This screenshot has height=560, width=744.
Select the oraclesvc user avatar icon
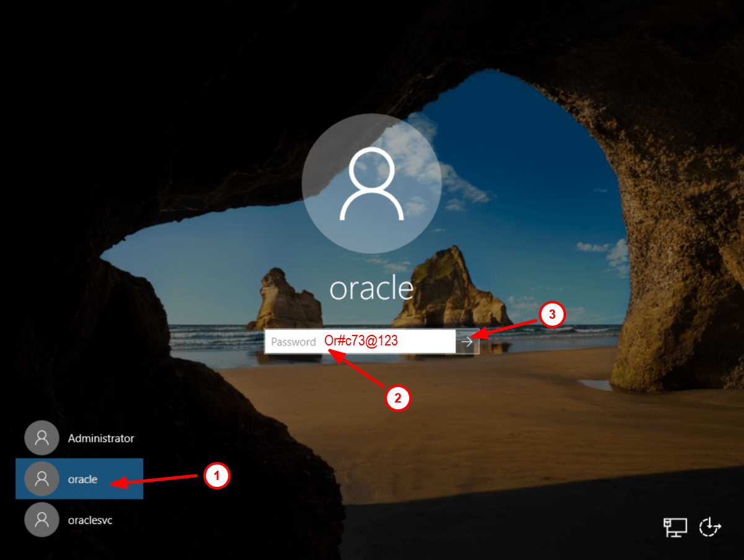(41, 520)
